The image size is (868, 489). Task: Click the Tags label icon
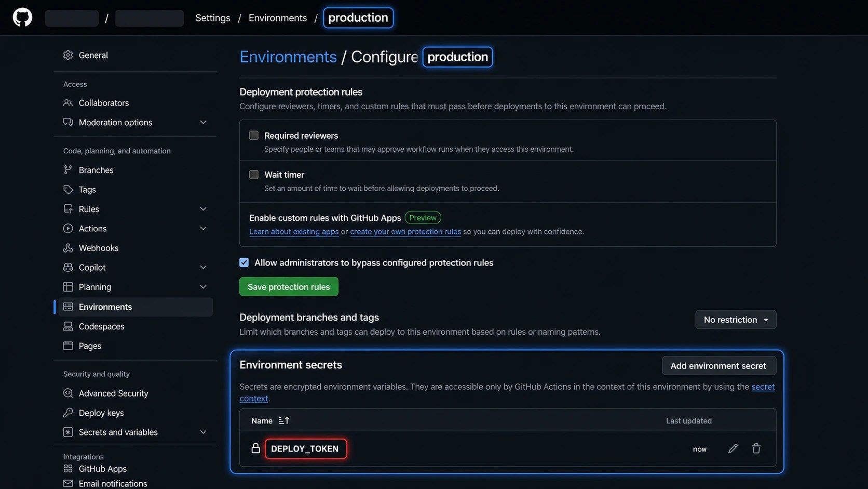click(x=68, y=190)
